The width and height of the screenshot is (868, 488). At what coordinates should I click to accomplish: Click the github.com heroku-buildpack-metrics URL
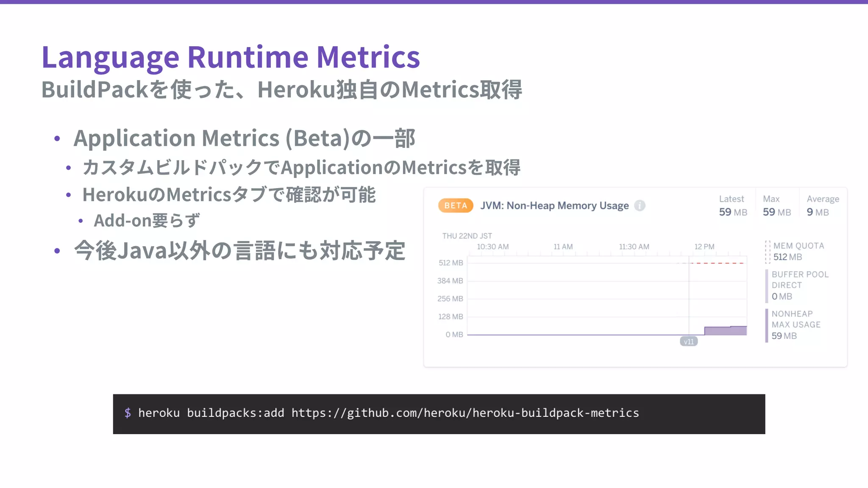coord(465,413)
